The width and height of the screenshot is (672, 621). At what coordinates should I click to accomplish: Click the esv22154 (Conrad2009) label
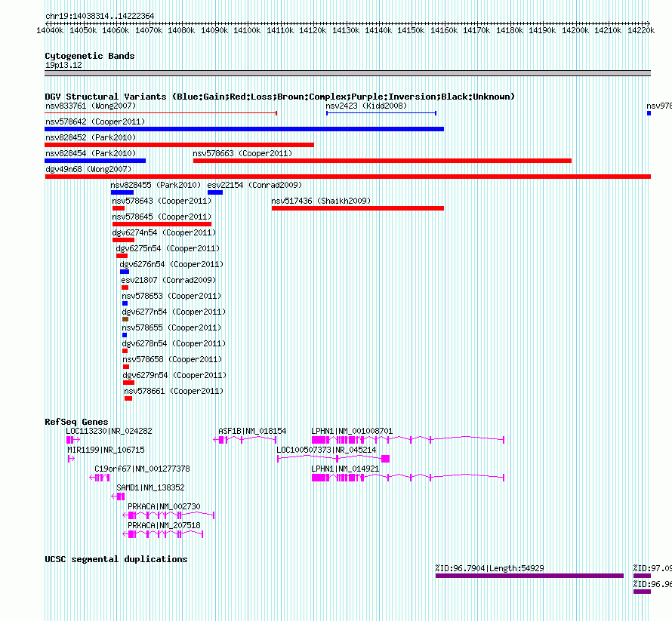coord(254,185)
